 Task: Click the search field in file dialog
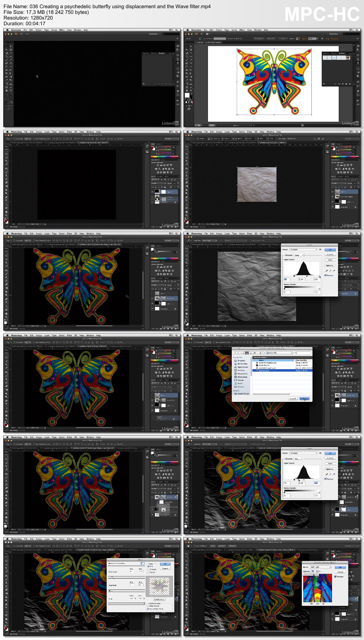point(303,353)
